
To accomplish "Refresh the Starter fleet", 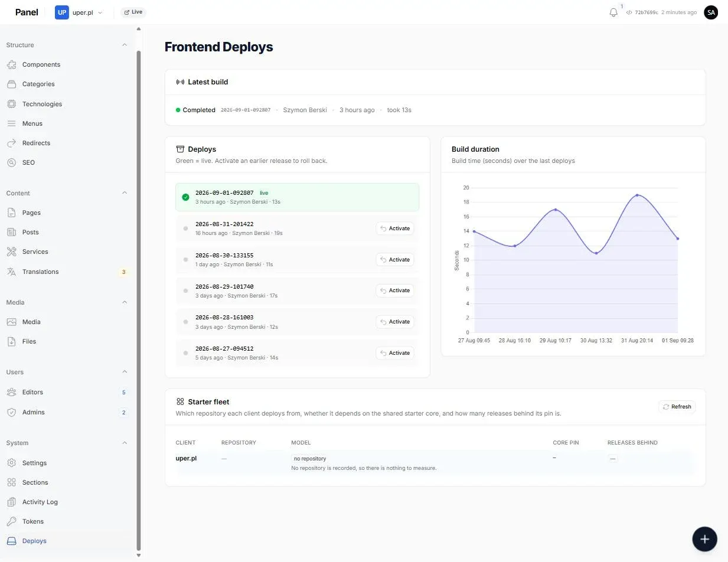I will 677,407.
